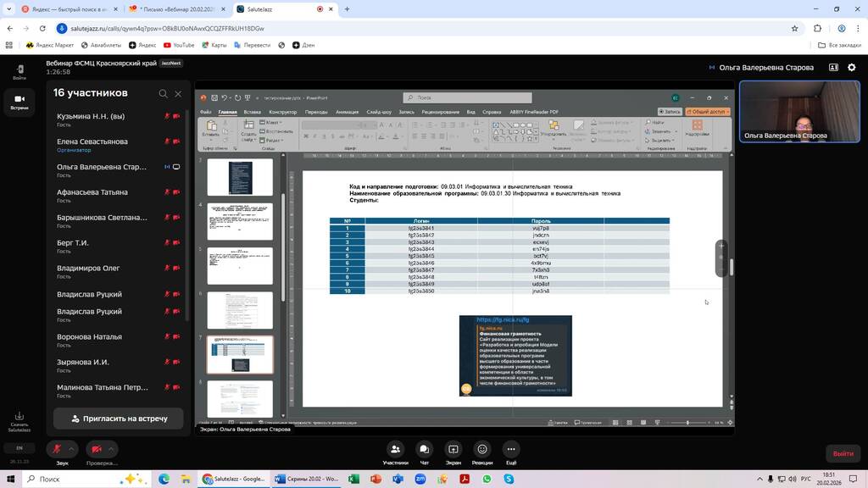Click the Встречи meetings sidebar icon
The height and width of the screenshot is (488, 868).
19,101
